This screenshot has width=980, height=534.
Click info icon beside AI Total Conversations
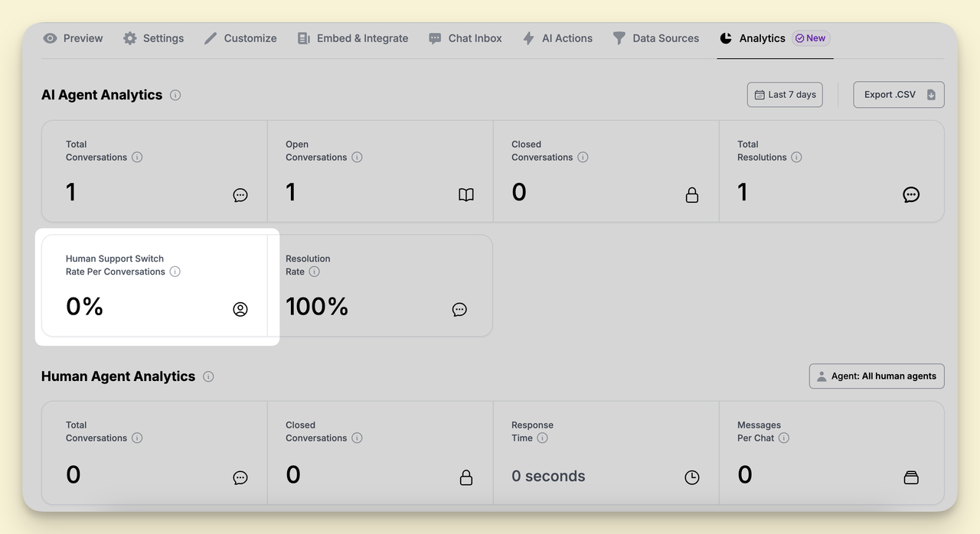tap(137, 157)
